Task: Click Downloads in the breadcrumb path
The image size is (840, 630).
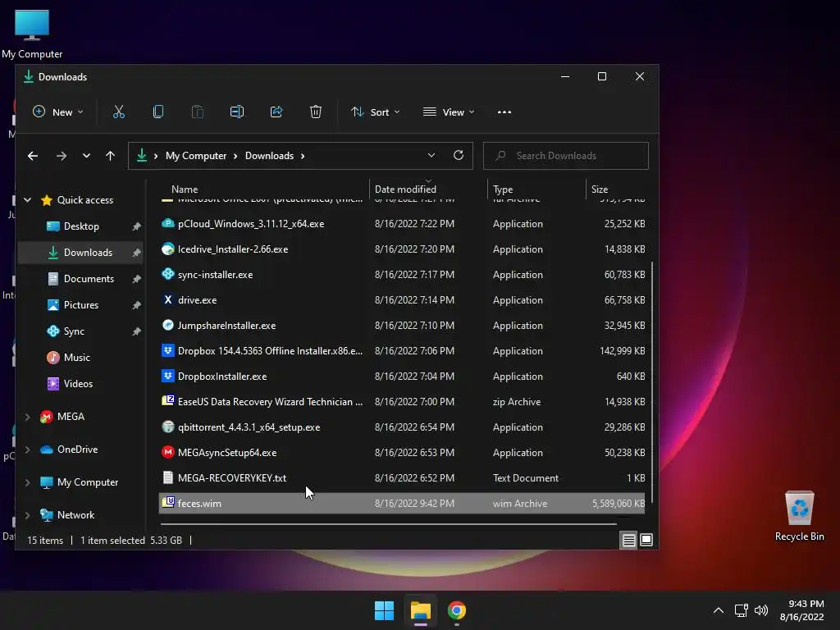Action: pos(269,156)
